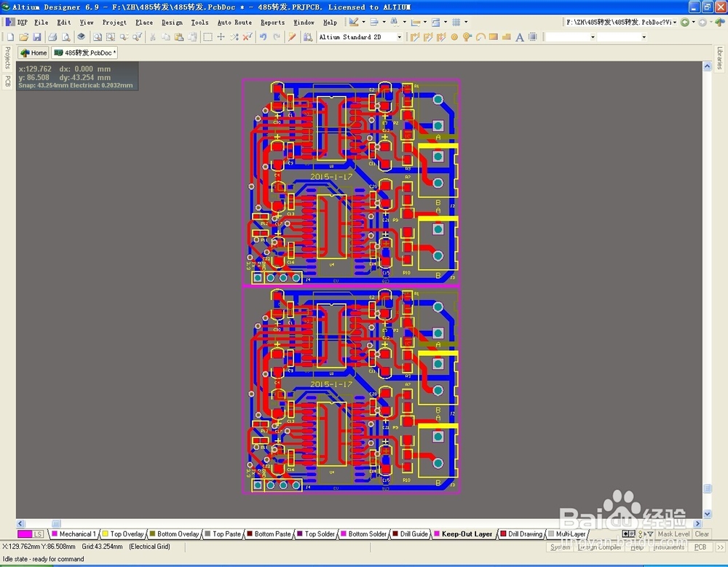
Task: Click the Copy icon
Action: 166,36
